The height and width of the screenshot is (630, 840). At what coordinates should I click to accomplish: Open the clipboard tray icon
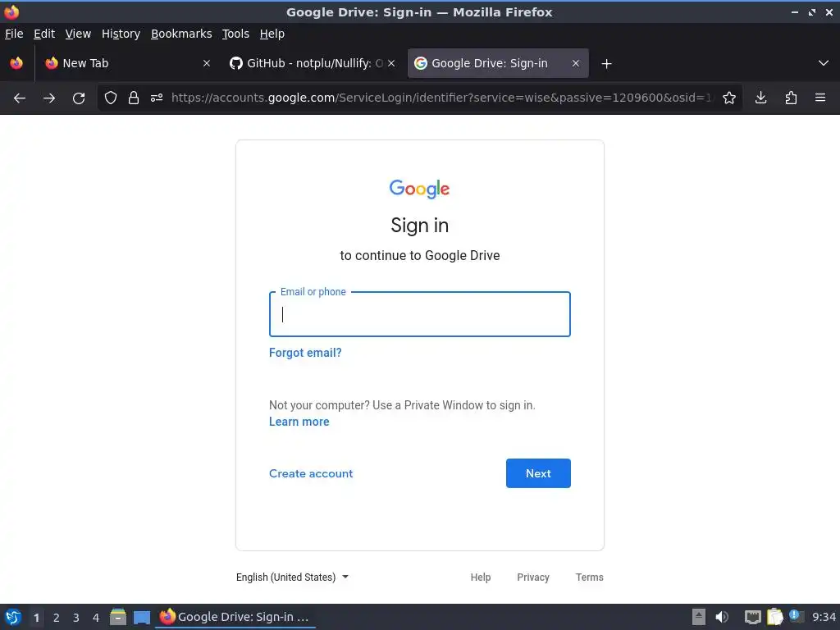pos(774,617)
